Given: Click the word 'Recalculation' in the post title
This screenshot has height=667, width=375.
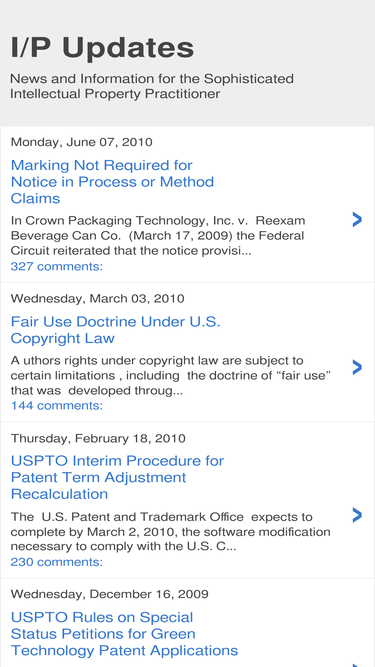Looking at the screenshot, I should point(60,494).
